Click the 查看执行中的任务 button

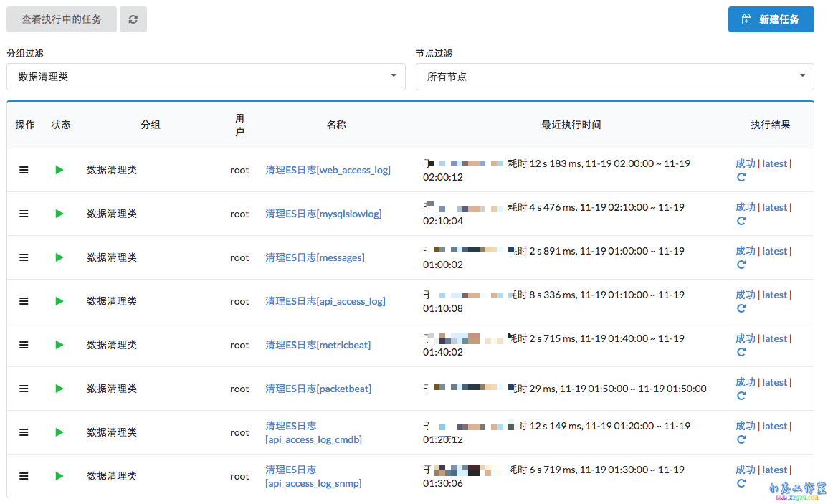(61, 19)
